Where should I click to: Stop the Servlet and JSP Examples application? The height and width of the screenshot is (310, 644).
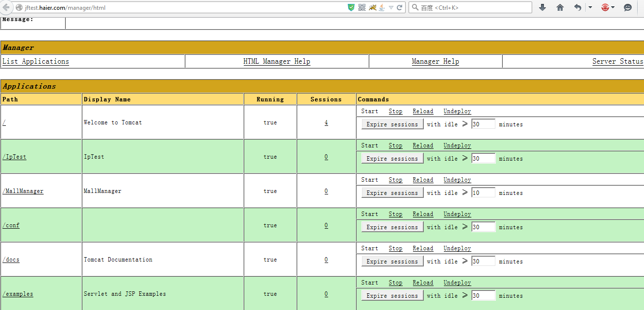395,283
